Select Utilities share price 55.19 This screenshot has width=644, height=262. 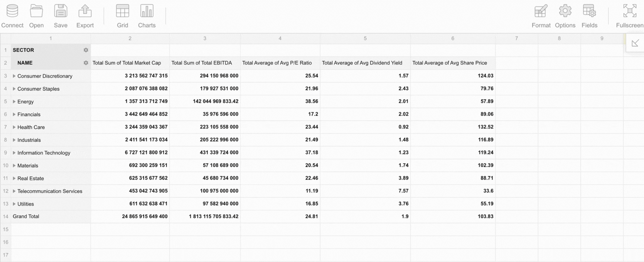pyautogui.click(x=453, y=203)
